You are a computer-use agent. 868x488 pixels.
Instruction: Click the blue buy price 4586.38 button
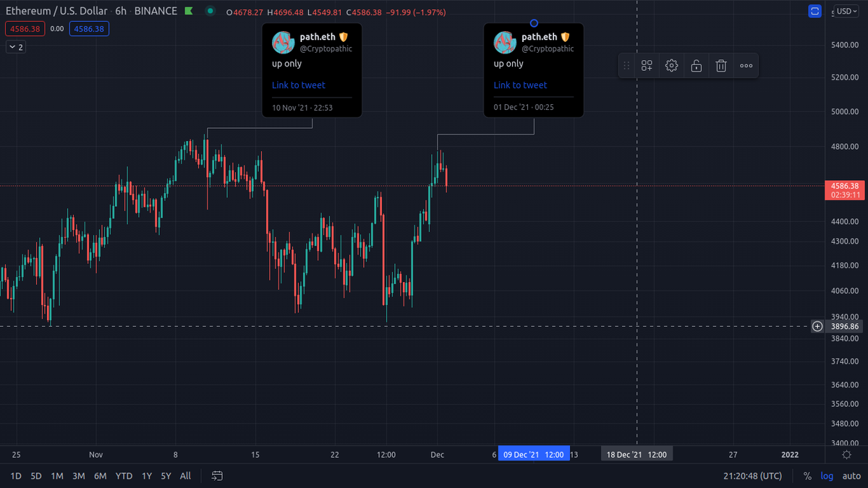tap(89, 29)
